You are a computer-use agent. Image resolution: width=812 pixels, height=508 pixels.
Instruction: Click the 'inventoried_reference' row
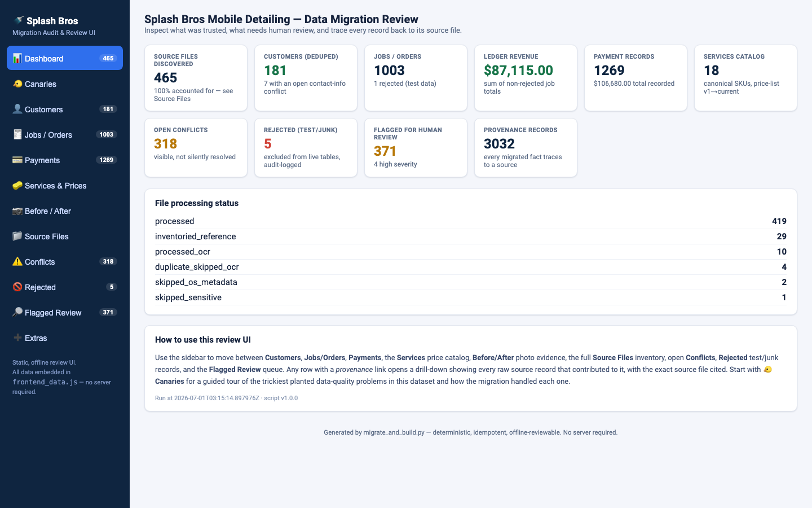471,237
